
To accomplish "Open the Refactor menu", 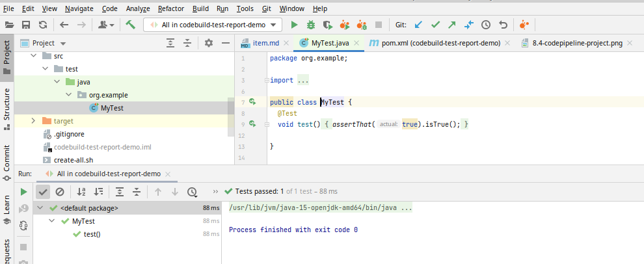I will [x=170, y=9].
